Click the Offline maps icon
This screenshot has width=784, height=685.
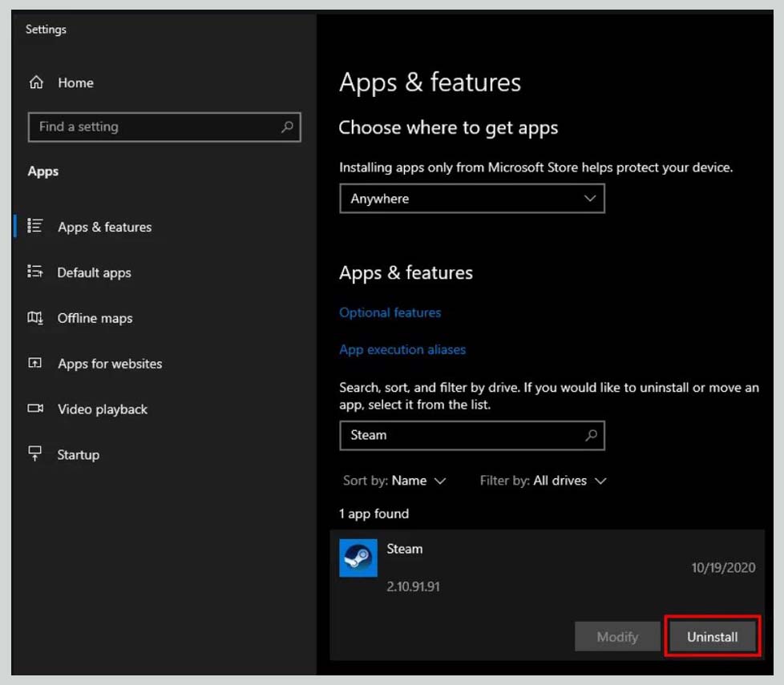[35, 318]
